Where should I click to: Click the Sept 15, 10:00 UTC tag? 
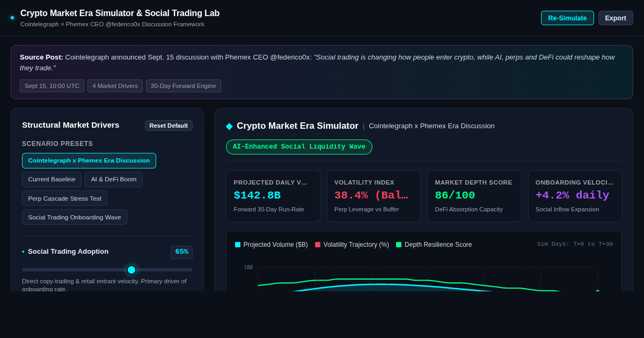point(52,86)
